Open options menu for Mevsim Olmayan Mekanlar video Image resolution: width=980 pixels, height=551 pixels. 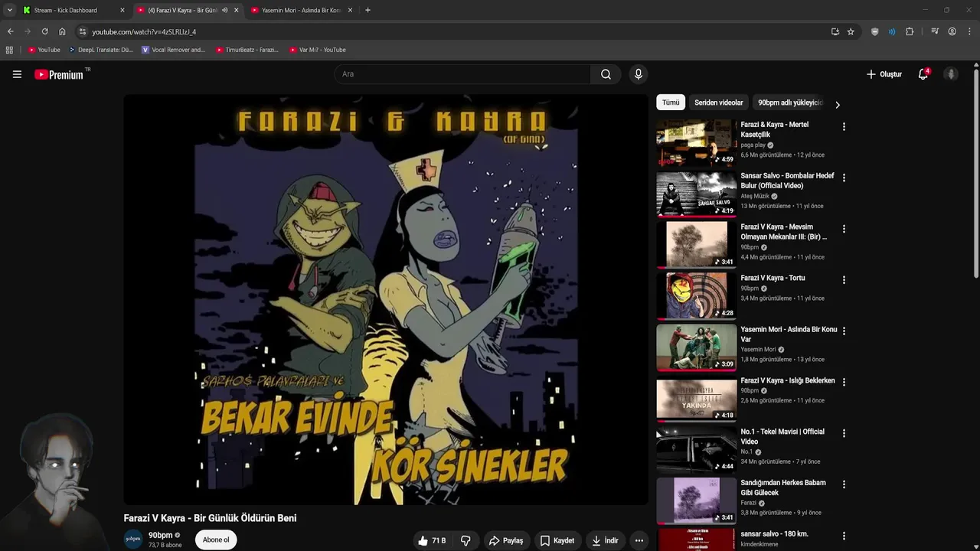click(x=844, y=229)
